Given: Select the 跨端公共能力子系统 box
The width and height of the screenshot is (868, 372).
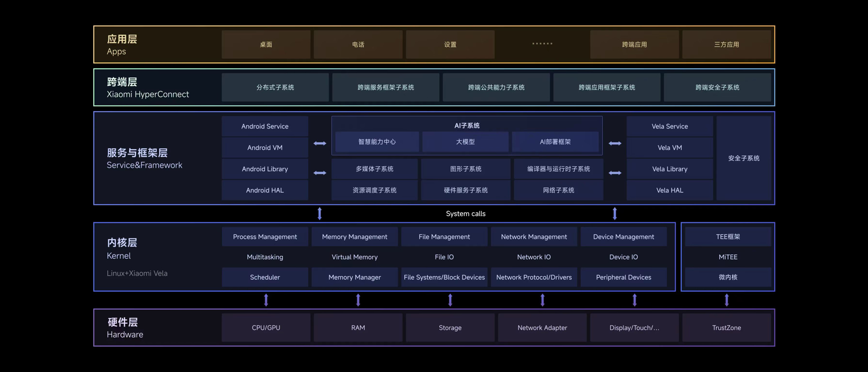Looking at the screenshot, I should click(496, 87).
